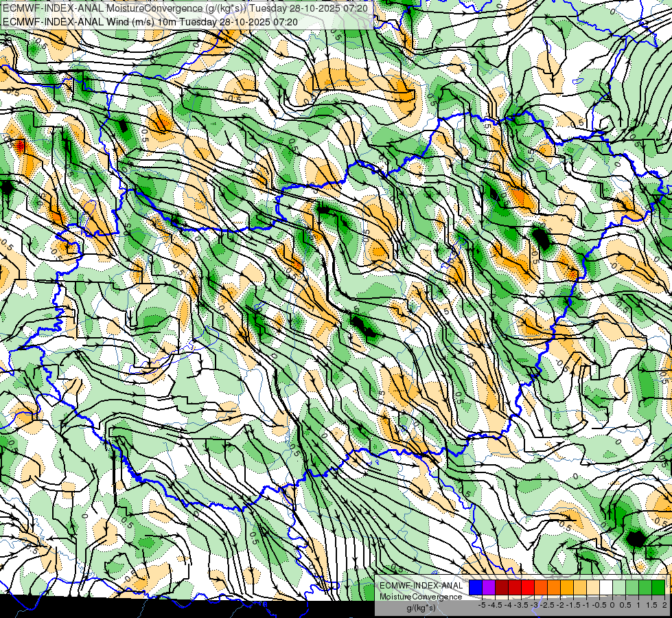The image size is (672, 618).
Task: Click the blue swatch in the legend
Action: pyautogui.click(x=476, y=587)
